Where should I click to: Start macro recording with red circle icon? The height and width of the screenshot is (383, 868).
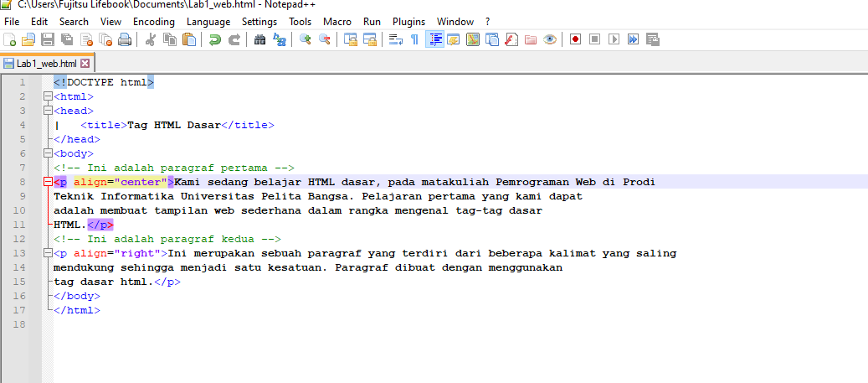pyautogui.click(x=575, y=39)
